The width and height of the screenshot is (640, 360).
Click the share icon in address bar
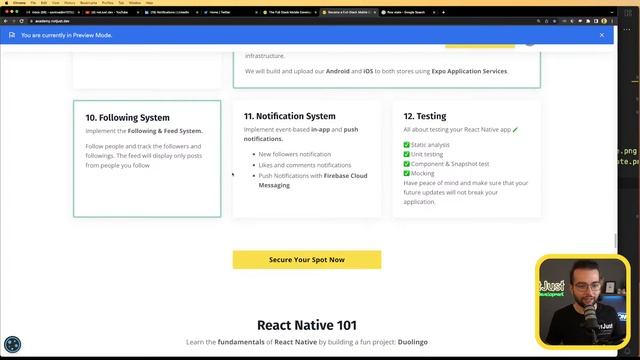pos(547,21)
